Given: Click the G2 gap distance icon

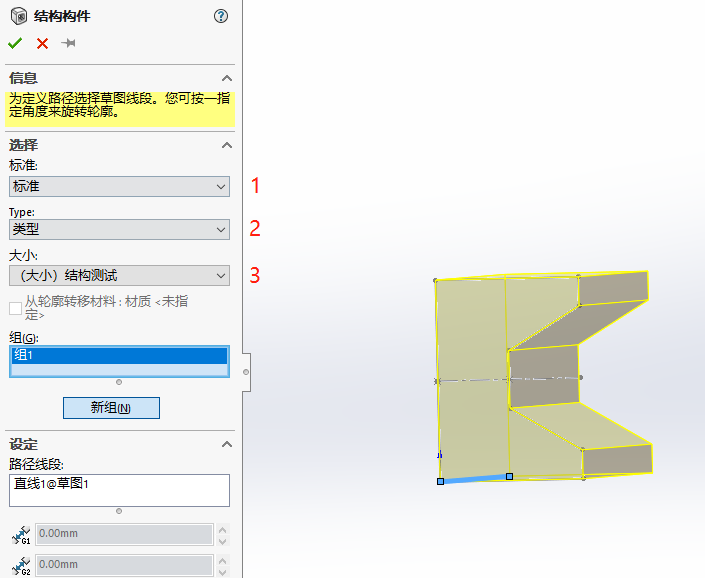Looking at the screenshot, I should 21,566.
